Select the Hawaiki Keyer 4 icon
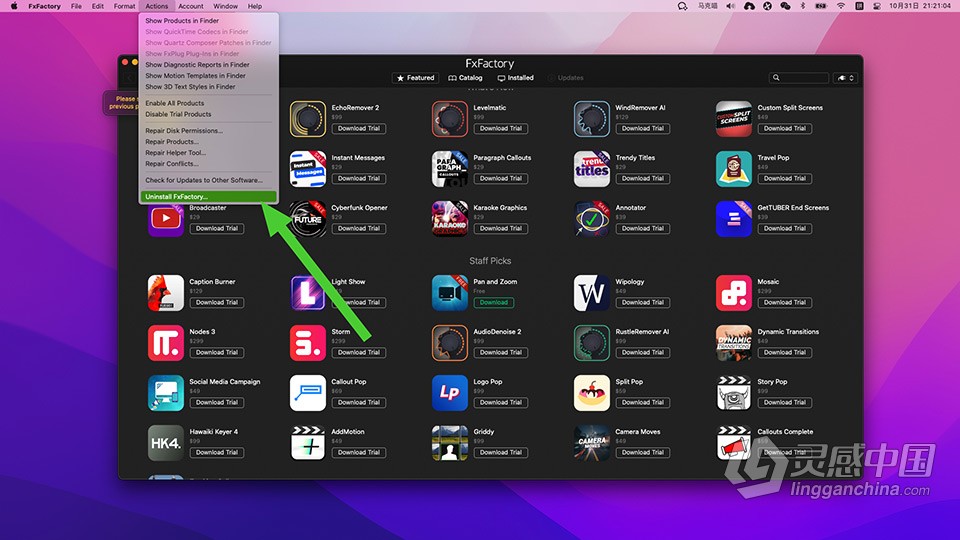The image size is (960, 540). (165, 443)
